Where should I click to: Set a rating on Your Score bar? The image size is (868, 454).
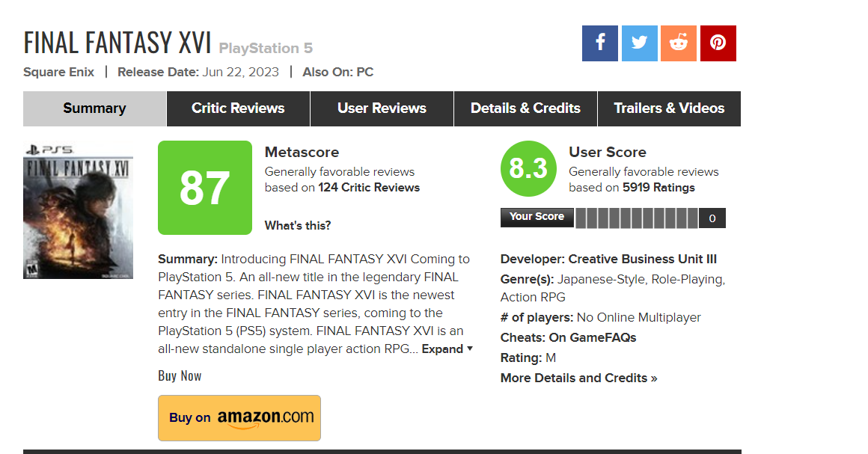(637, 218)
